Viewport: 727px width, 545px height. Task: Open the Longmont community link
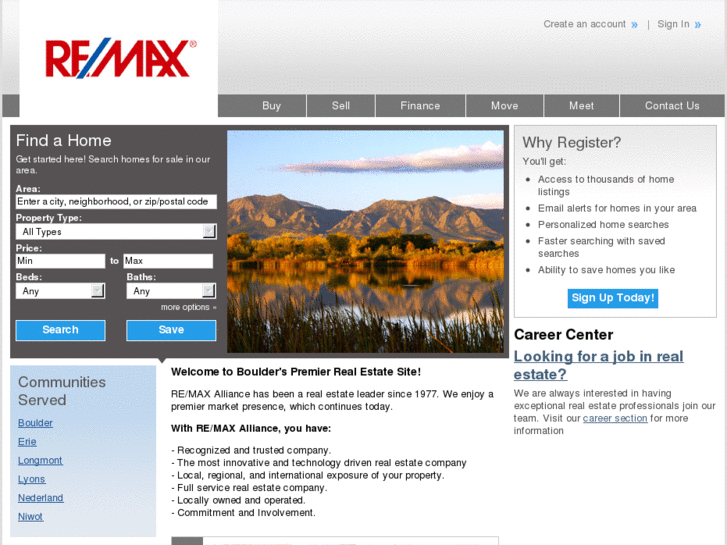point(40,461)
